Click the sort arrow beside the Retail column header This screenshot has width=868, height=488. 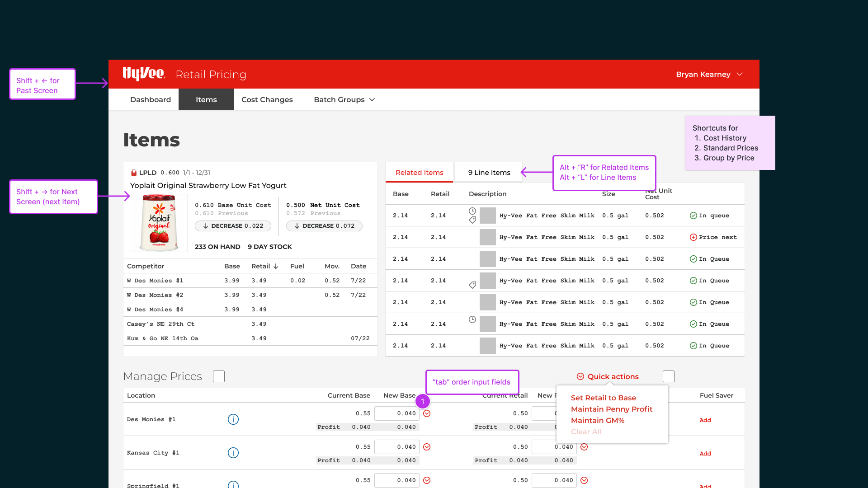point(276,266)
